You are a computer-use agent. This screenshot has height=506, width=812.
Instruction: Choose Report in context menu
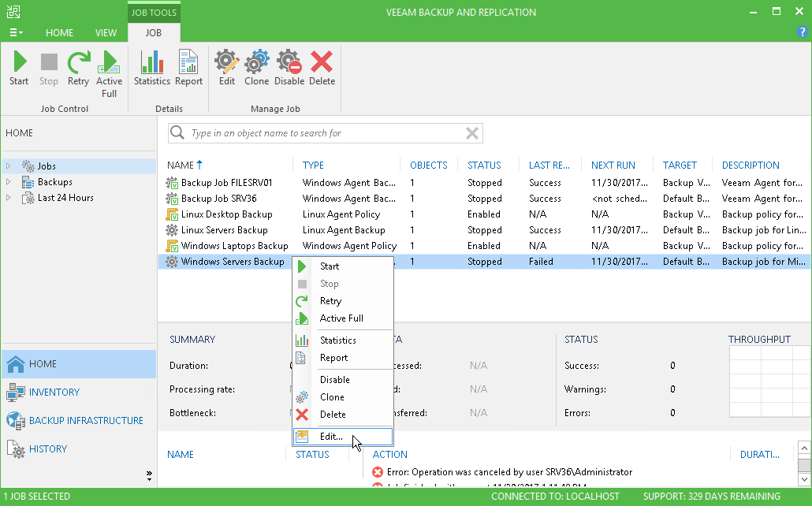[343, 358]
